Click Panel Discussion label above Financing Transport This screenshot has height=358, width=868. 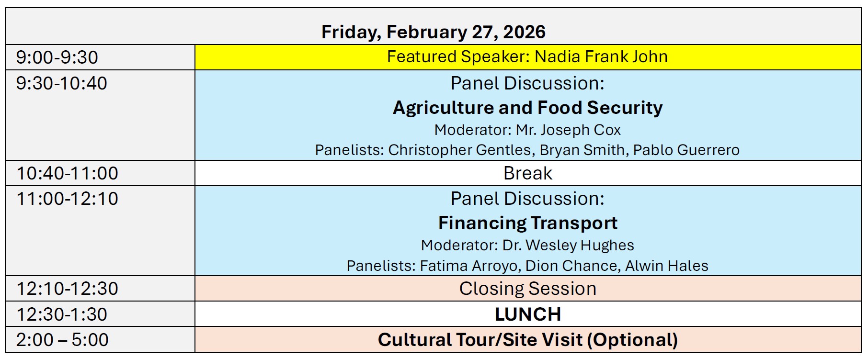click(x=527, y=199)
